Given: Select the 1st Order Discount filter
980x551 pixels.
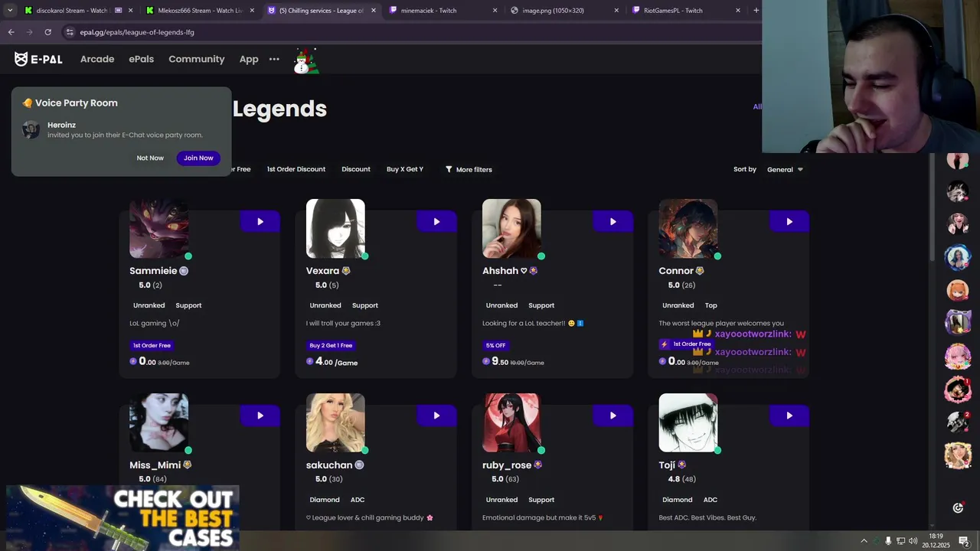Looking at the screenshot, I should (x=296, y=169).
